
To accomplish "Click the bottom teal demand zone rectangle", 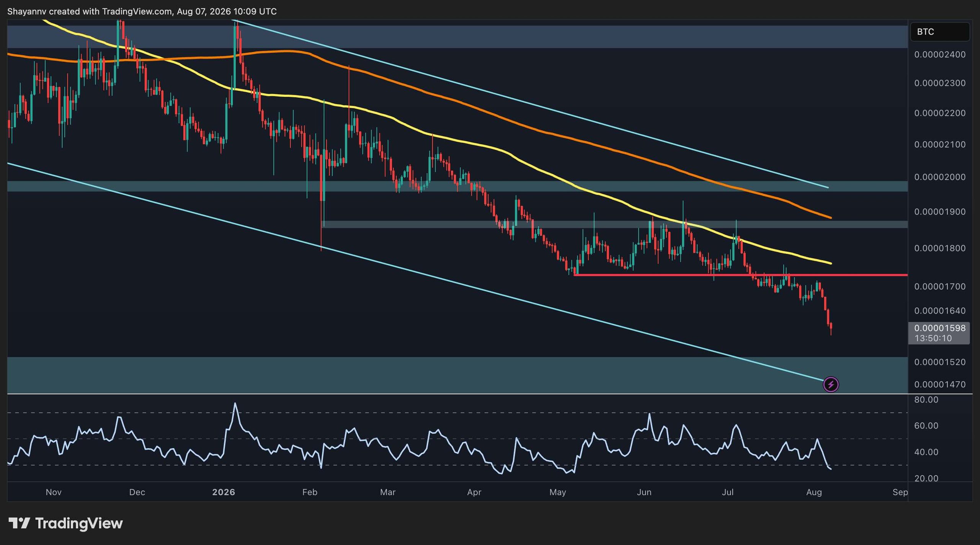I will 457,375.
